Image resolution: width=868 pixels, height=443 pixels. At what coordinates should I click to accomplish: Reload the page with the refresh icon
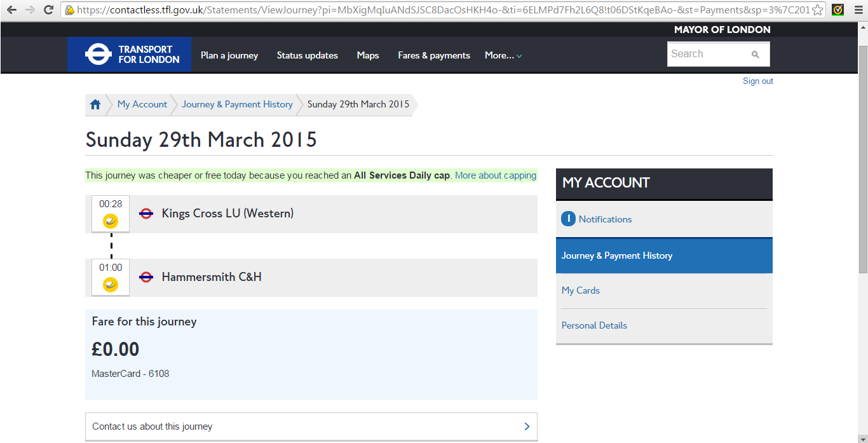click(48, 10)
